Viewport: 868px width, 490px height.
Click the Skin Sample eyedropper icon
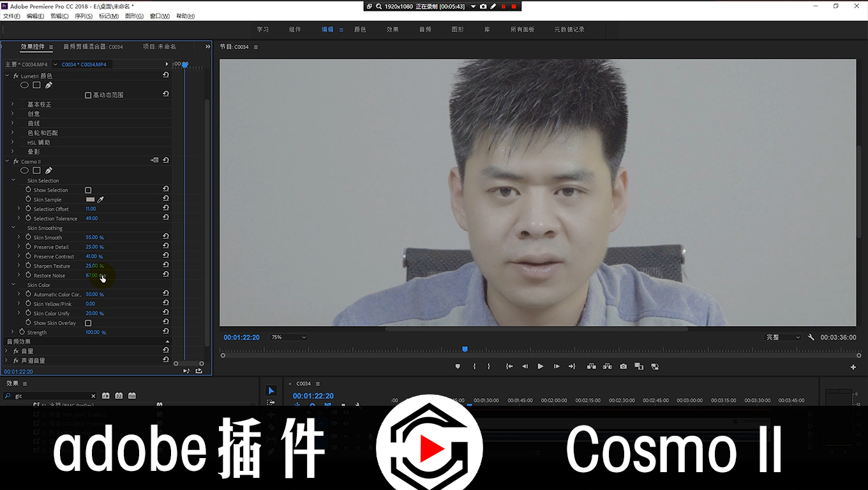coord(100,200)
